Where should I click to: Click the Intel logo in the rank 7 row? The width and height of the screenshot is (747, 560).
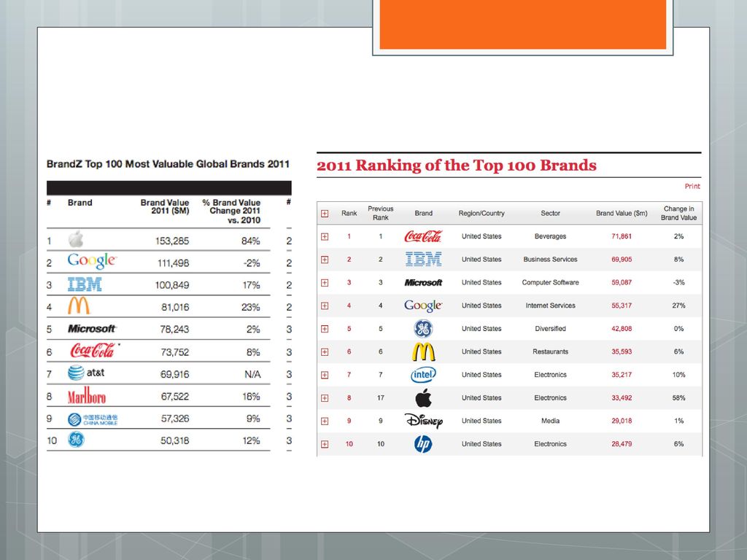(423, 375)
